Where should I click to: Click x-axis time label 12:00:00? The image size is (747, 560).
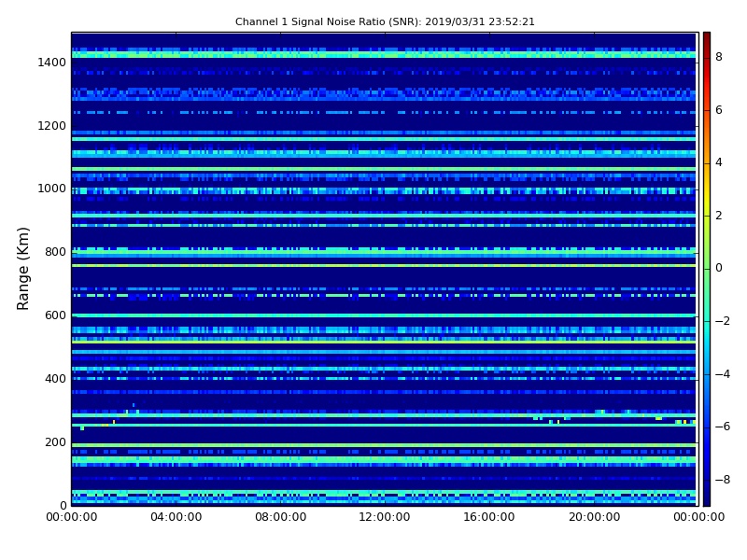point(385,517)
